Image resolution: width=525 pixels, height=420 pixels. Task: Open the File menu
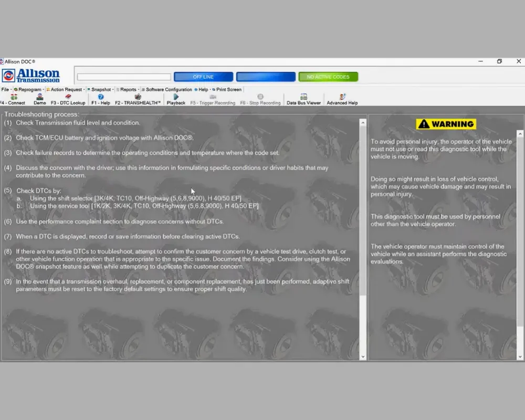(x=5, y=89)
